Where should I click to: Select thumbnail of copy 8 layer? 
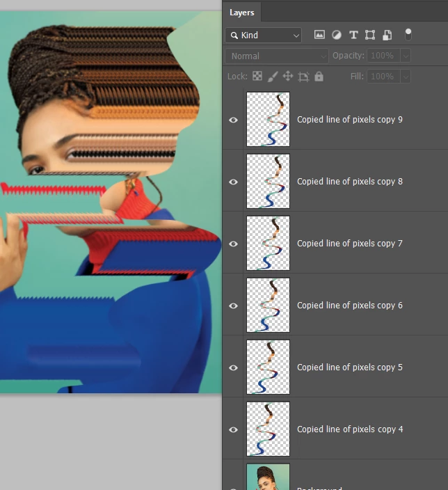[268, 181]
